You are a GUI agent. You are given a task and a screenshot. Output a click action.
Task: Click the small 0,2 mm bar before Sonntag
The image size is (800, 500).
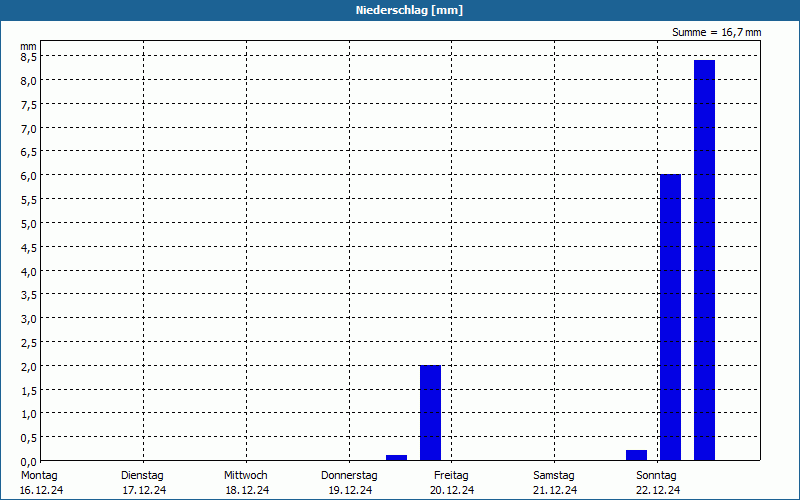coord(636,455)
